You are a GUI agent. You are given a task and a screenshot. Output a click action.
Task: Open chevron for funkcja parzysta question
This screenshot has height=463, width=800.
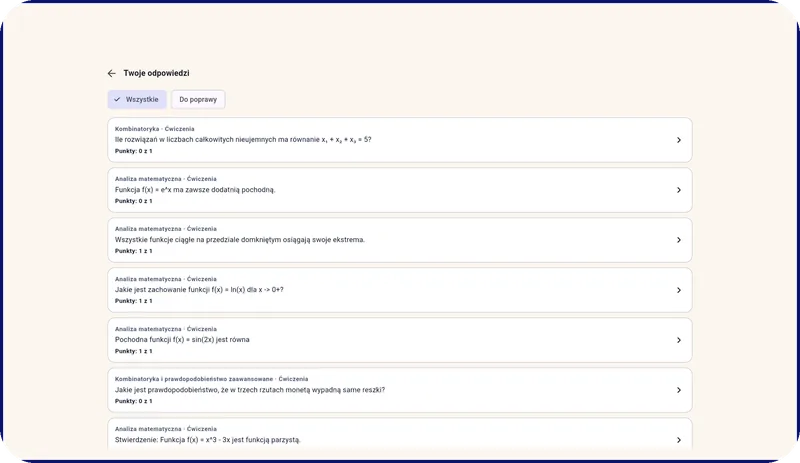[679, 440]
